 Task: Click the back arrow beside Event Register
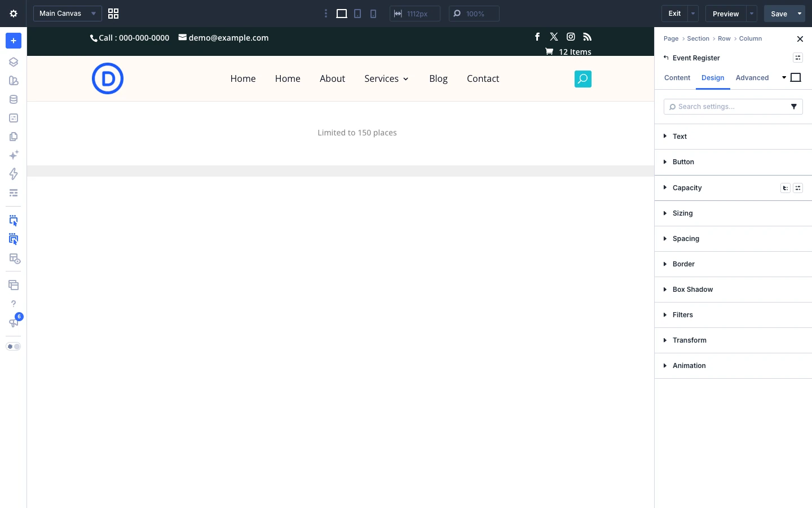tap(666, 58)
